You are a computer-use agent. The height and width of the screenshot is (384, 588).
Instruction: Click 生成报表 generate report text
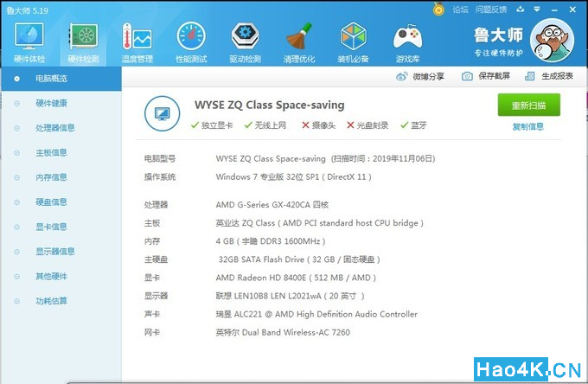[557, 76]
